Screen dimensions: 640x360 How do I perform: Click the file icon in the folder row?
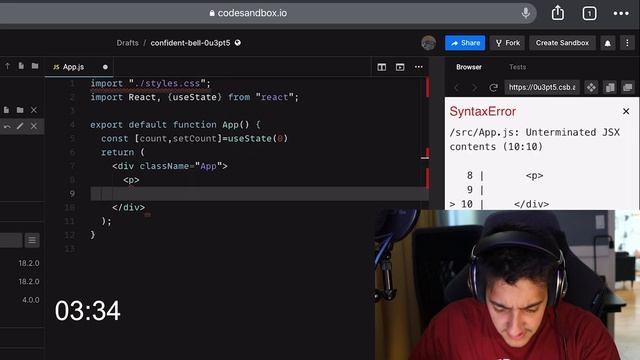tap(7, 110)
